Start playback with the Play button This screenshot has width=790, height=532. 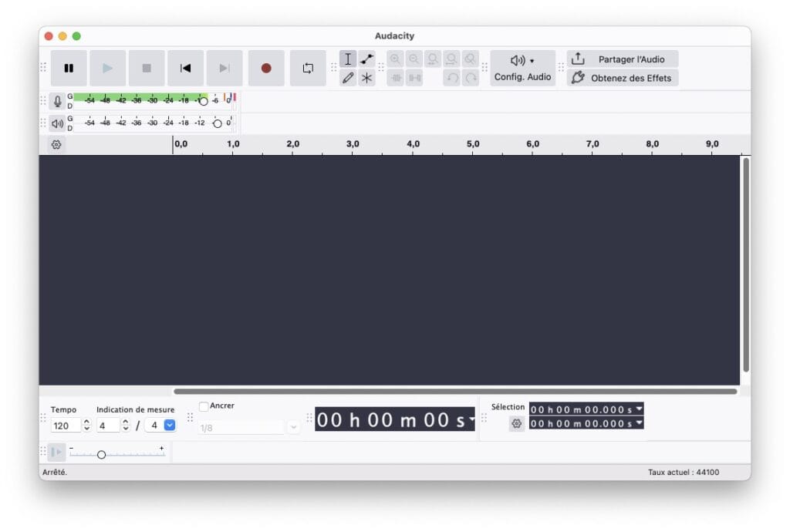(107, 68)
